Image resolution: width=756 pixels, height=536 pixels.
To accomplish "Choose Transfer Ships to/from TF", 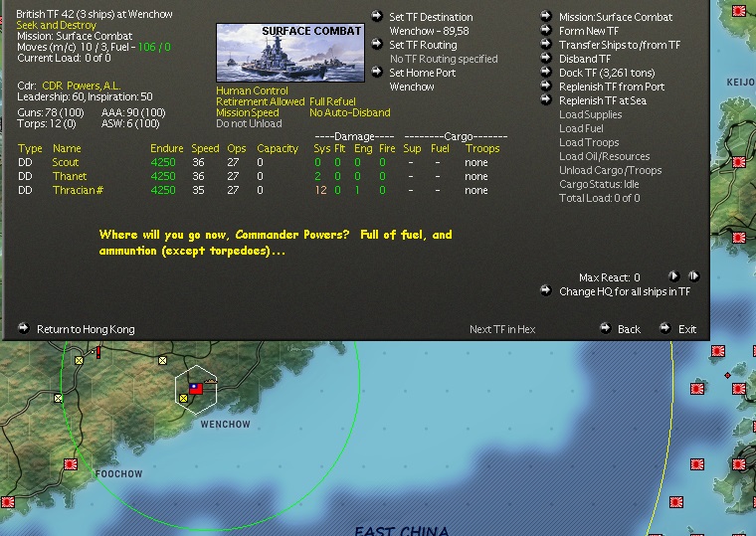I will (620, 45).
